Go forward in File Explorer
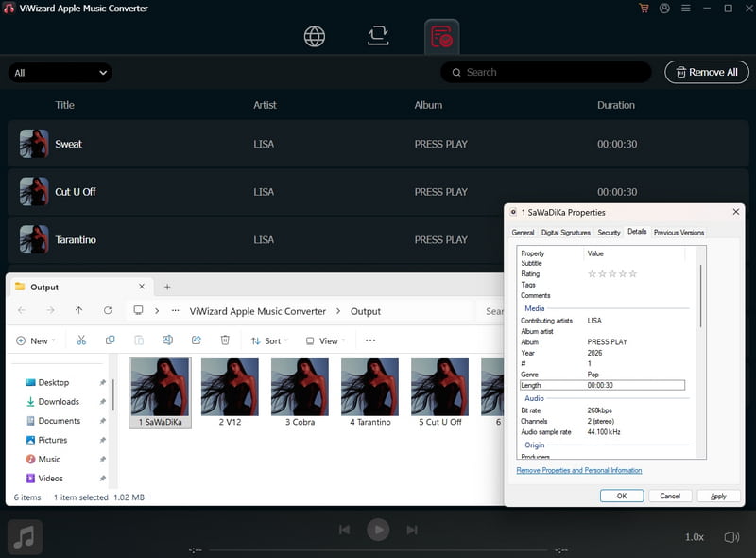 coord(51,310)
